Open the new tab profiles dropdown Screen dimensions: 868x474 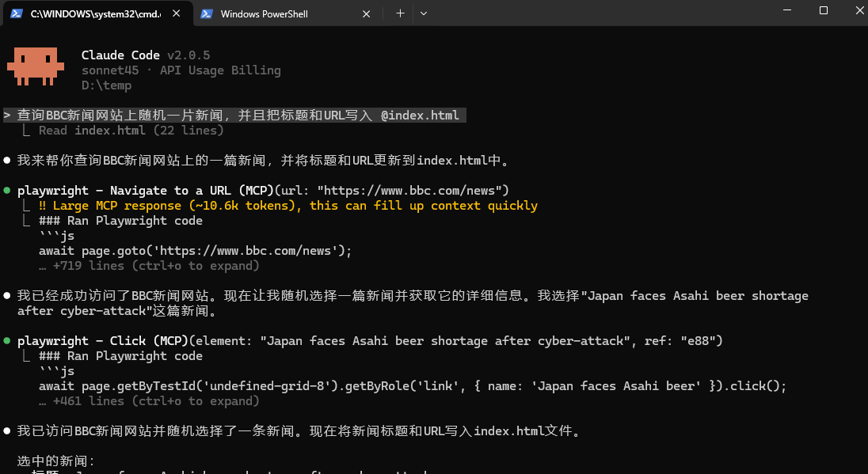tap(424, 13)
